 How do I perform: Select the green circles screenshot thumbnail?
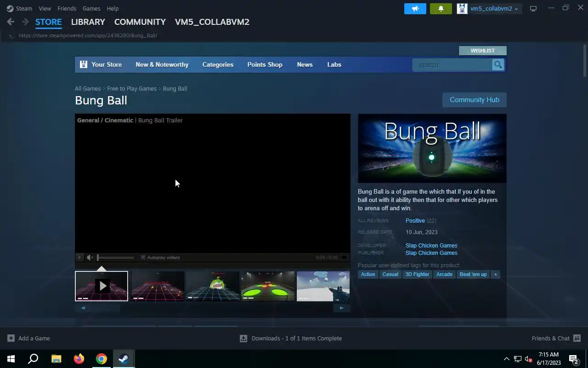pyautogui.click(x=268, y=286)
